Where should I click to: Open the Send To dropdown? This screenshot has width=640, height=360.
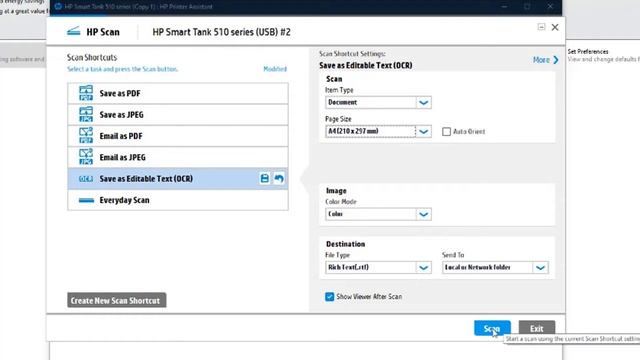point(540,268)
